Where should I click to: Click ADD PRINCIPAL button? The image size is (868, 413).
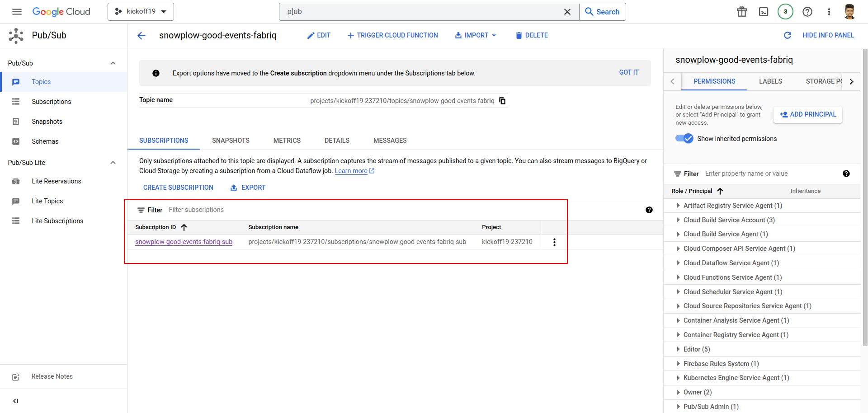click(x=808, y=114)
